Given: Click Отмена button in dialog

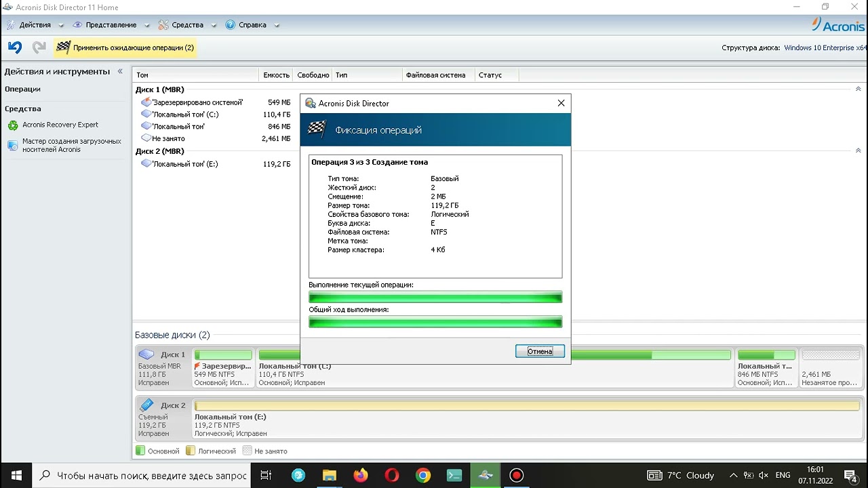Looking at the screenshot, I should click(x=540, y=351).
